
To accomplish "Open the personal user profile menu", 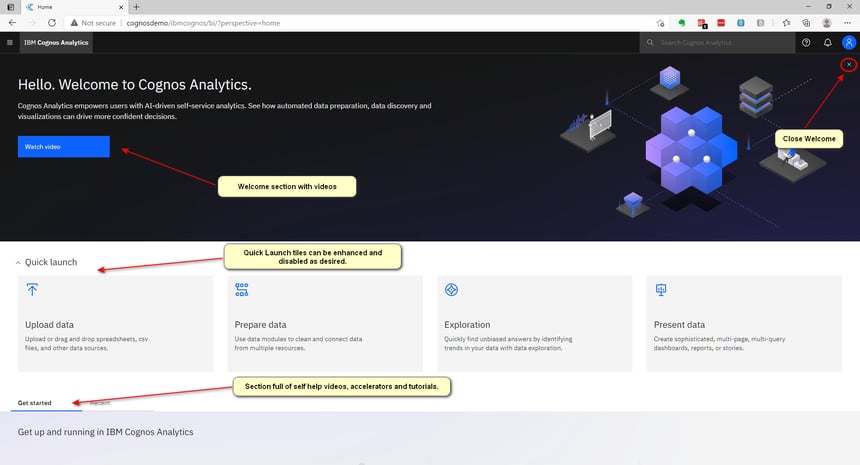I will click(848, 42).
